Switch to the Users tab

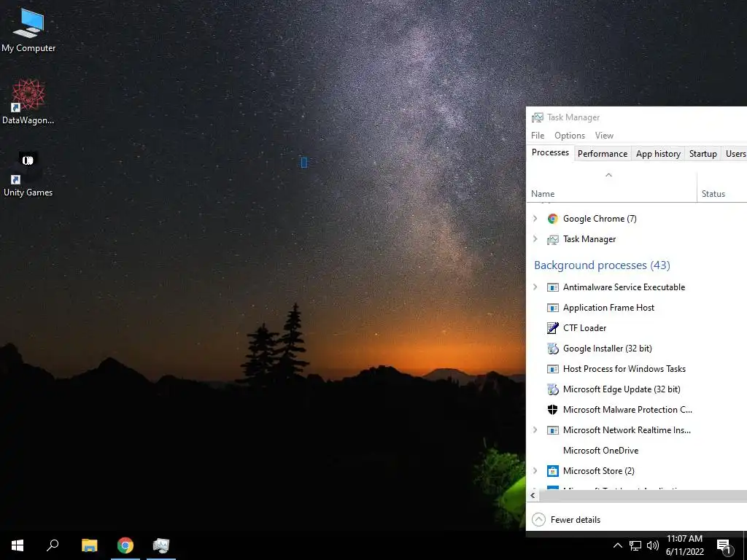pos(735,154)
